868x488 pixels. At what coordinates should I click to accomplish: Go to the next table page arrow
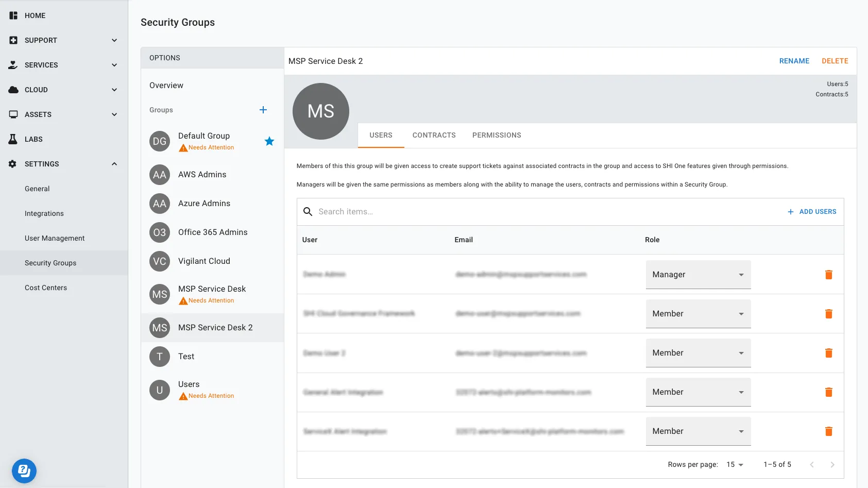[x=832, y=465]
